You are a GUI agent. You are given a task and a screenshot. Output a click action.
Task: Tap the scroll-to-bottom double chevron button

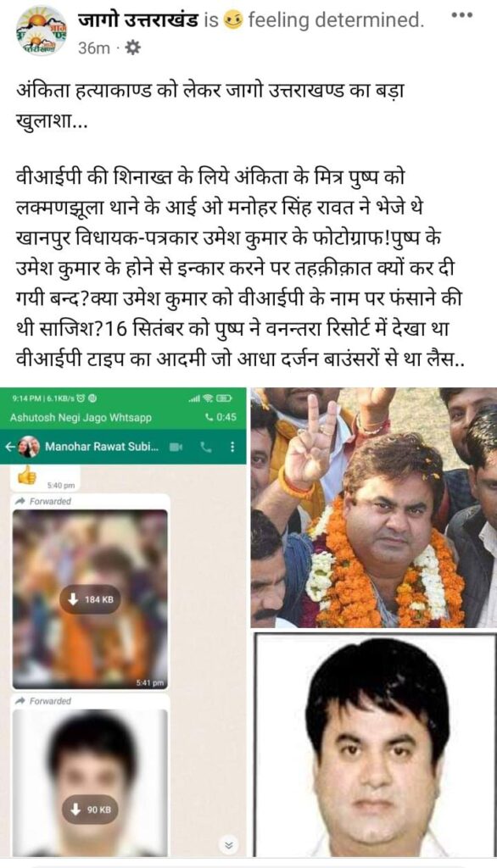click(228, 844)
